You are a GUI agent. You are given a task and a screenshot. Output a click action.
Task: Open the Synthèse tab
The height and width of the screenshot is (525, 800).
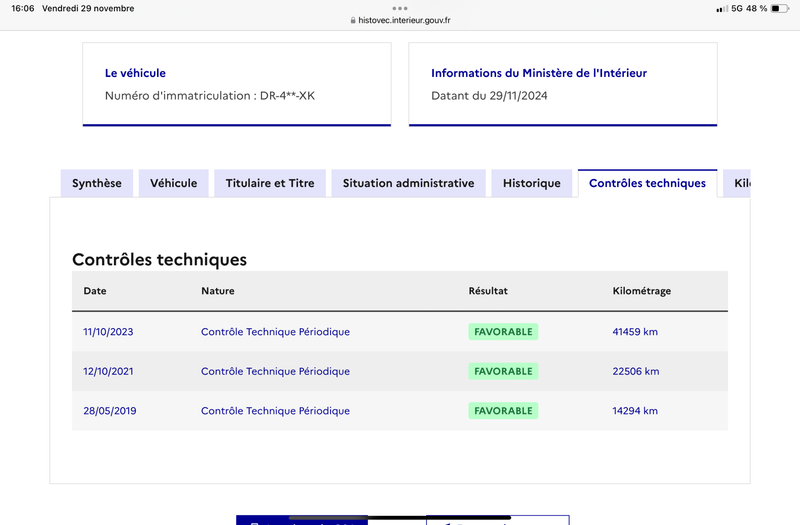pos(96,183)
